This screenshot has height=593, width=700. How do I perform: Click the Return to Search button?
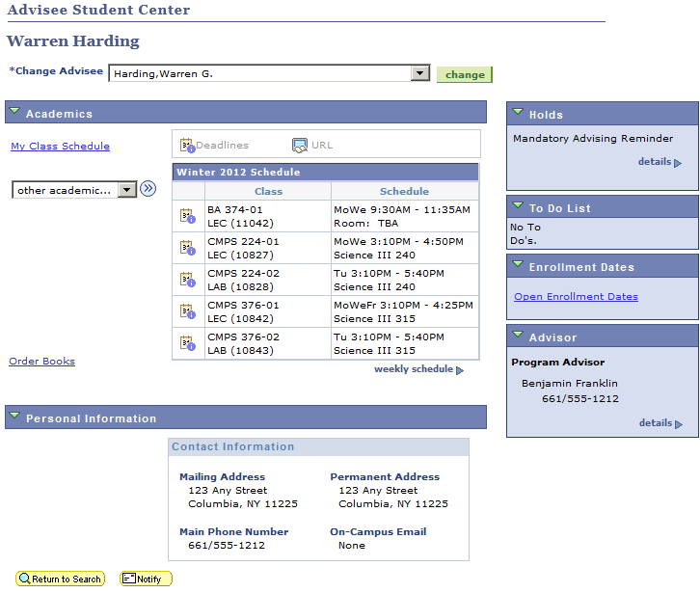coord(60,579)
